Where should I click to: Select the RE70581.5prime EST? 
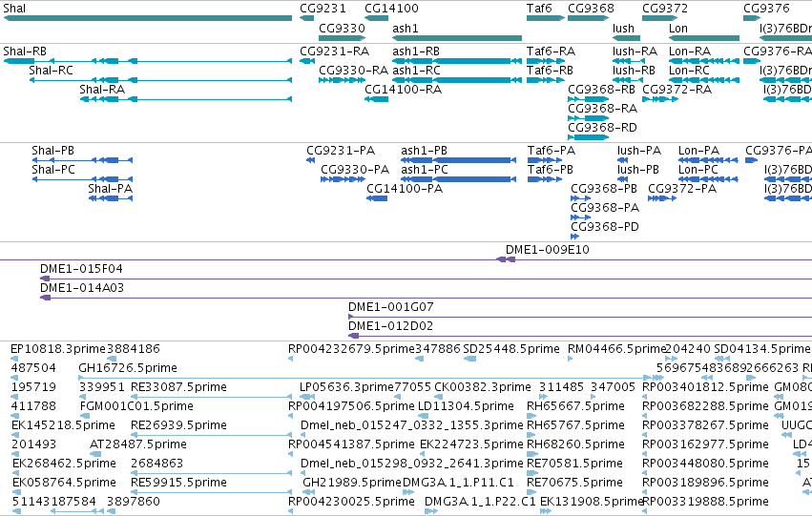(x=531, y=473)
